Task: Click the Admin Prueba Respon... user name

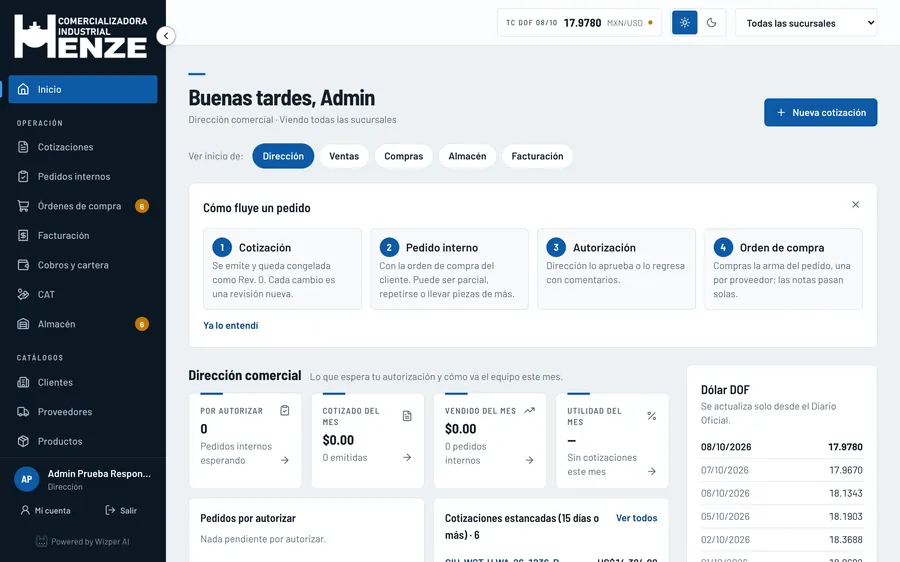Action: click(x=99, y=474)
